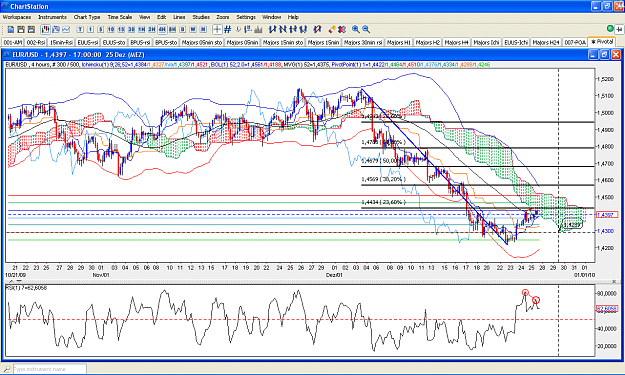Switch to the Majors H1 tab

tap(399, 42)
